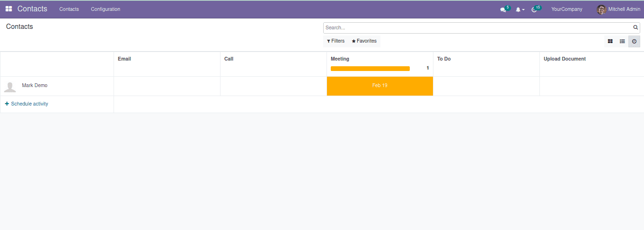The image size is (644, 230).
Task: Click the Schedule activity link
Action: 27,104
